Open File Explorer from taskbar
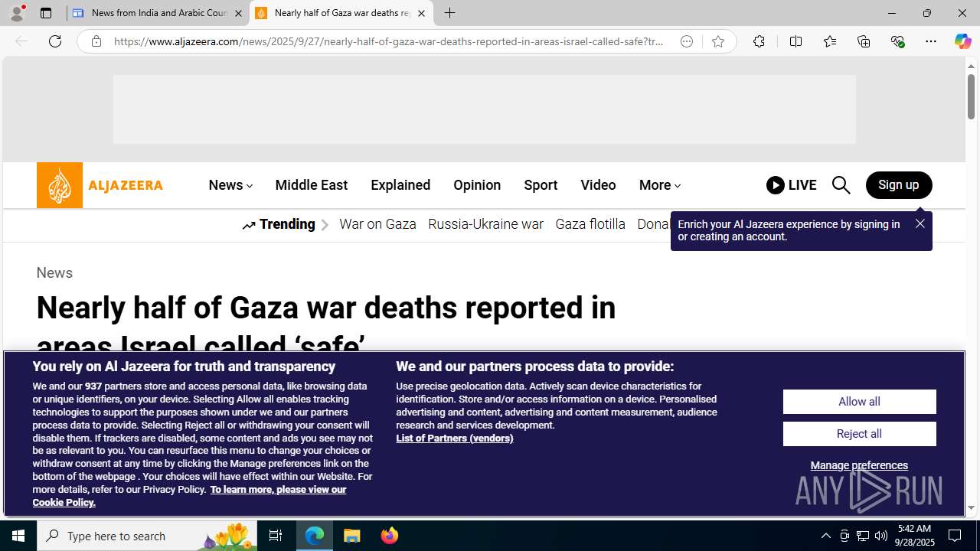980x551 pixels. 352,536
